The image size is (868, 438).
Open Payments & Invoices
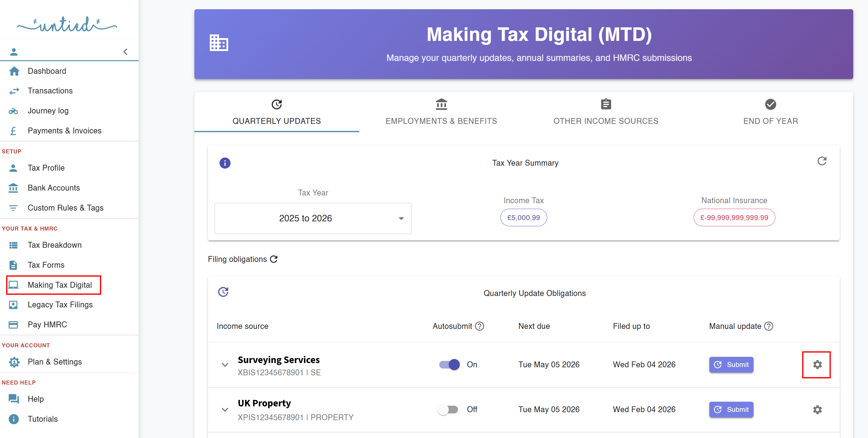pyautogui.click(x=65, y=131)
